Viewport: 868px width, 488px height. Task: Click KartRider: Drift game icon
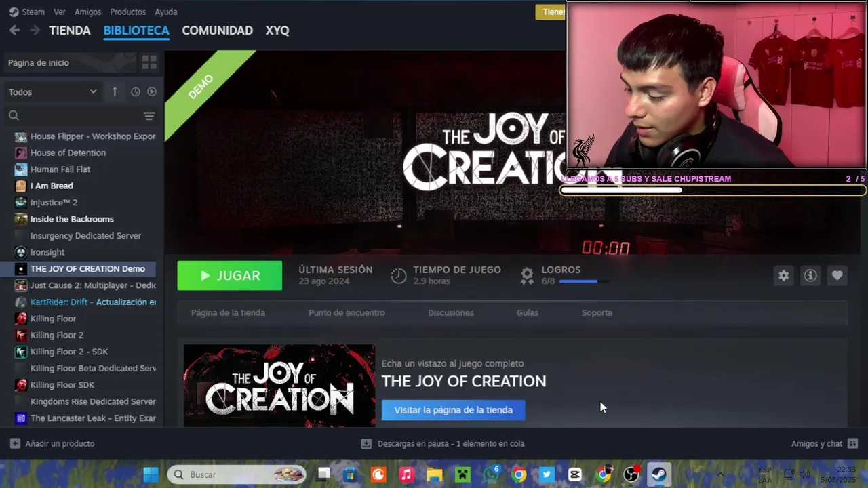pyautogui.click(x=21, y=302)
